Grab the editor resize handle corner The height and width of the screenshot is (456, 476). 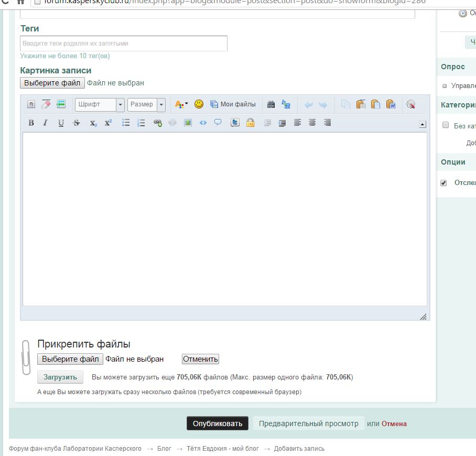coord(423,317)
